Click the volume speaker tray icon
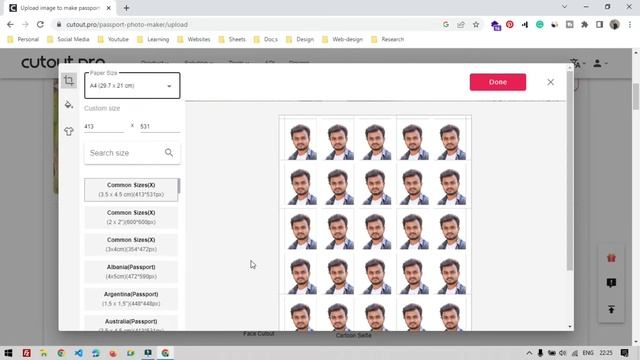Screen dimensions: 640x360 pyautogui.click(x=563, y=353)
